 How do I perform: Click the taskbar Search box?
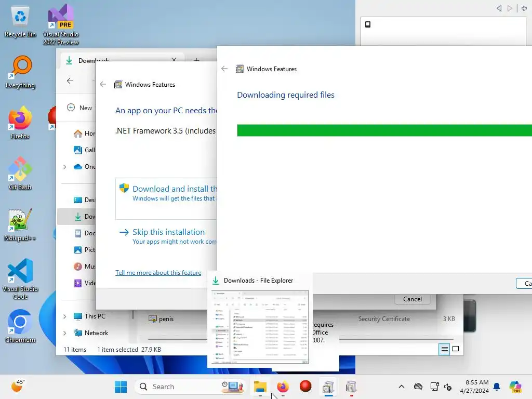[x=190, y=387]
